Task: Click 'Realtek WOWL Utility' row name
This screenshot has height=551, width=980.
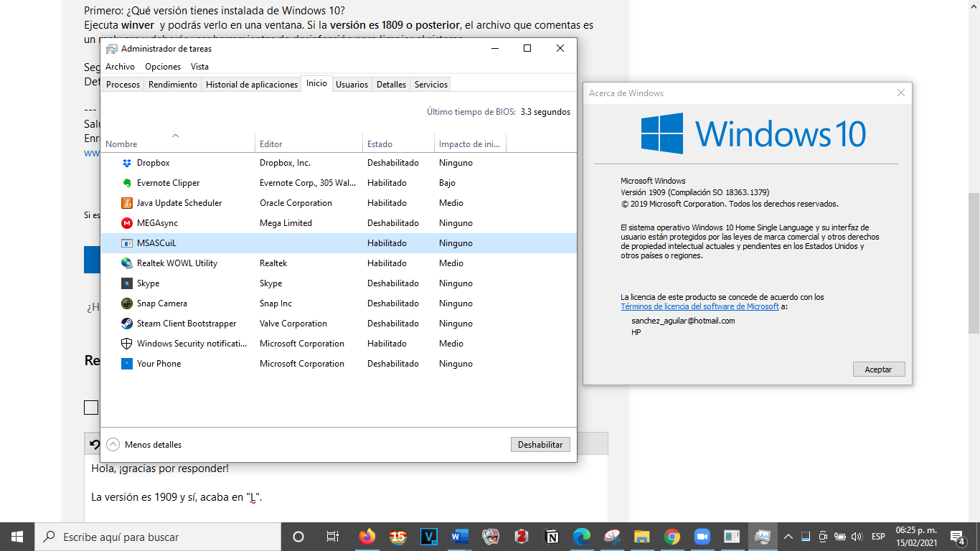Action: (177, 263)
